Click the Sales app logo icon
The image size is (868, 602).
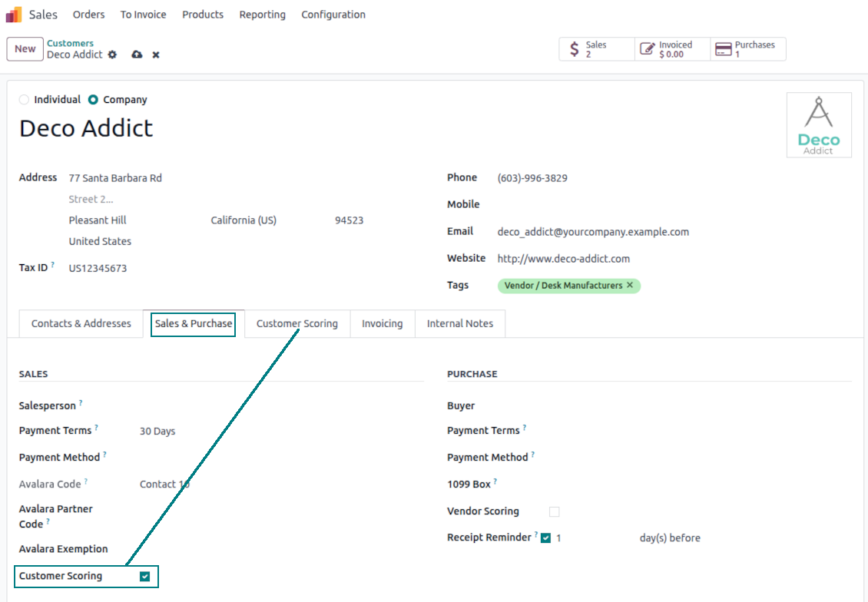click(x=13, y=15)
